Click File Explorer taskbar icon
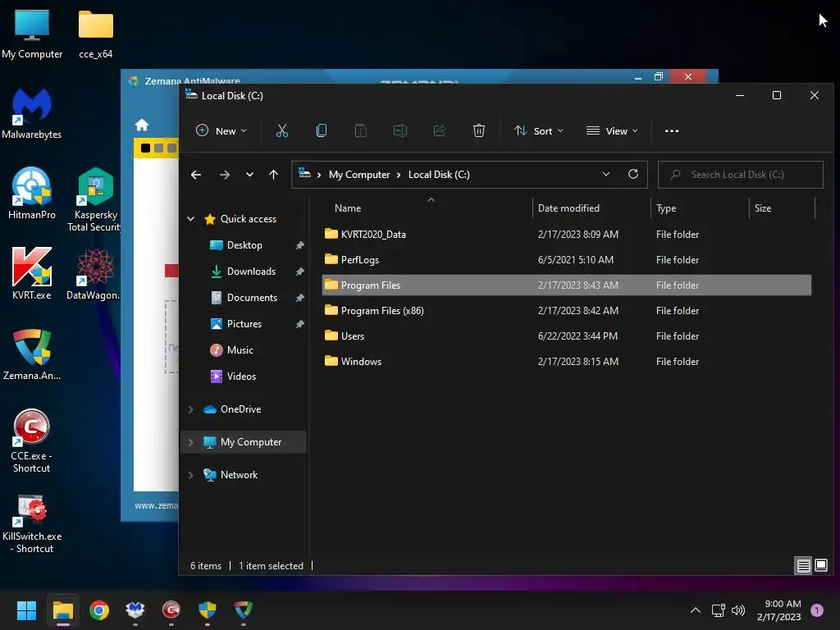Screen dimensions: 840x630 (62, 610)
